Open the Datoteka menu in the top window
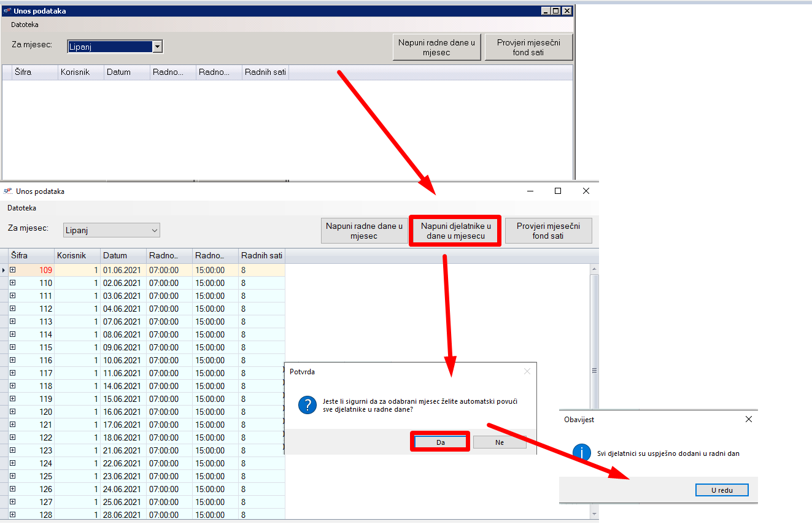The image size is (812, 524). (25, 25)
